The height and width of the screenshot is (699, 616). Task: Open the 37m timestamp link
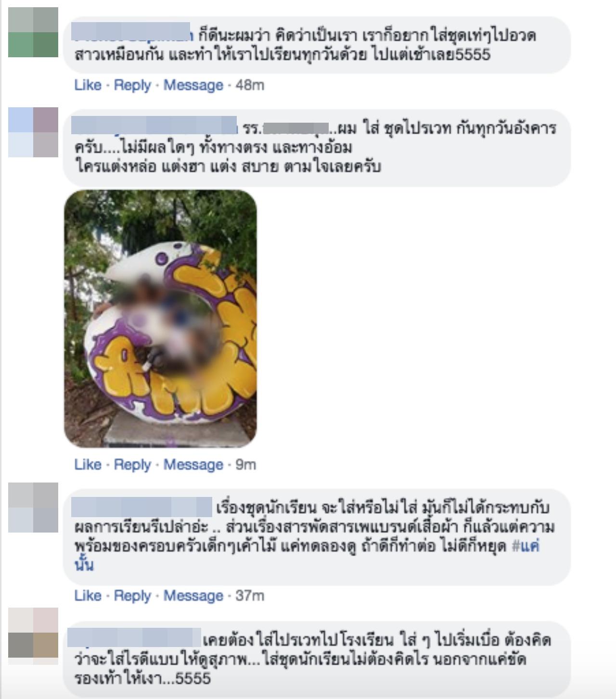click(x=250, y=596)
